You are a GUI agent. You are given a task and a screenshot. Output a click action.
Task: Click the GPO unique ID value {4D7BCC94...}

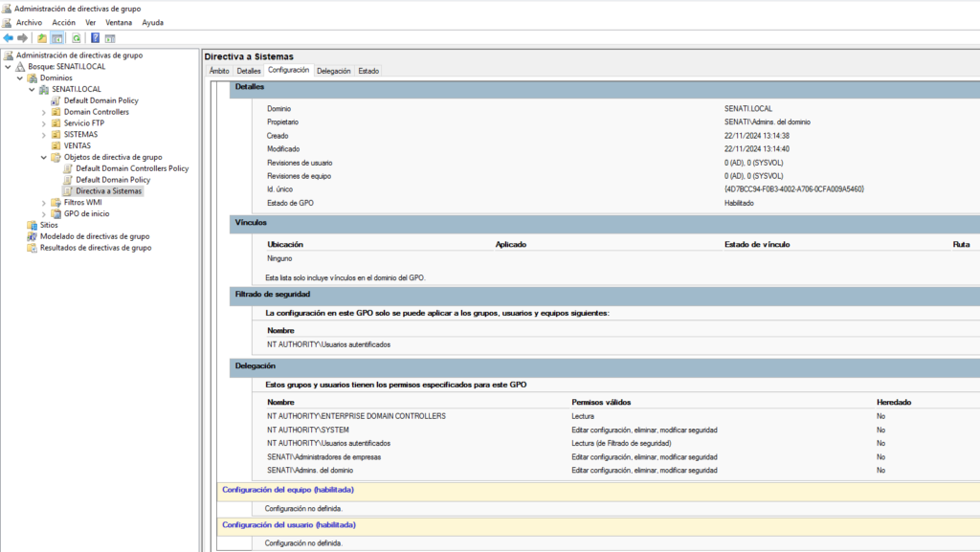pyautogui.click(x=794, y=189)
